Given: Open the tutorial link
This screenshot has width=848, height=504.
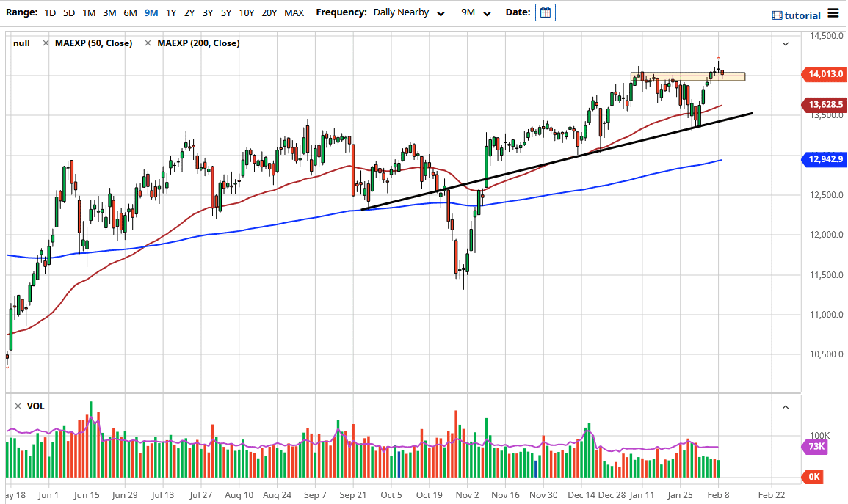Looking at the screenshot, I should pyautogui.click(x=803, y=15).
